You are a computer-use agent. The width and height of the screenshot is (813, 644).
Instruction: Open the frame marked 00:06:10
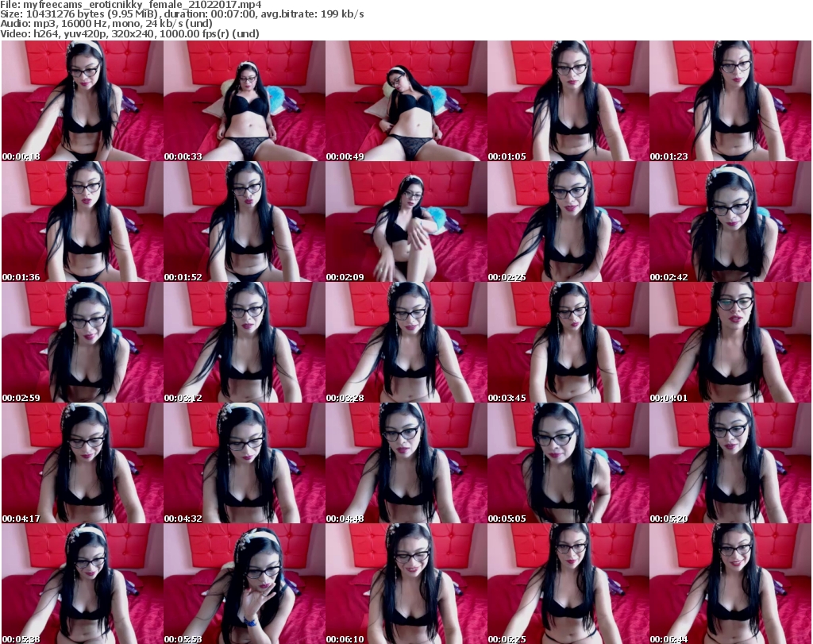click(x=406, y=584)
